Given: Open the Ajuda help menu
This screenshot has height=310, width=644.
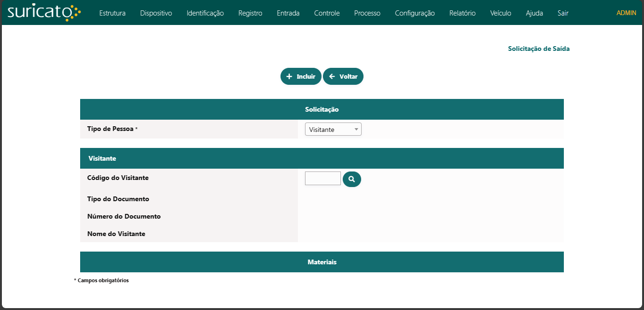Looking at the screenshot, I should pyautogui.click(x=534, y=13).
